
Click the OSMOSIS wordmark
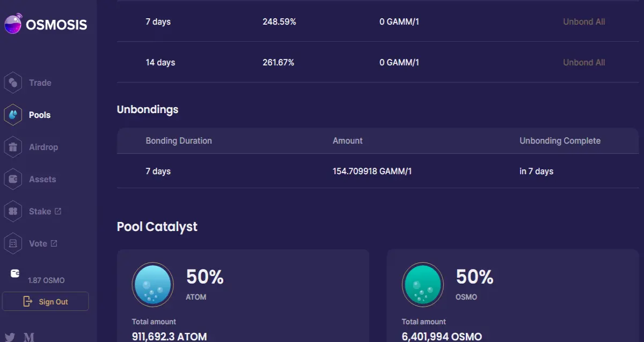[56, 25]
